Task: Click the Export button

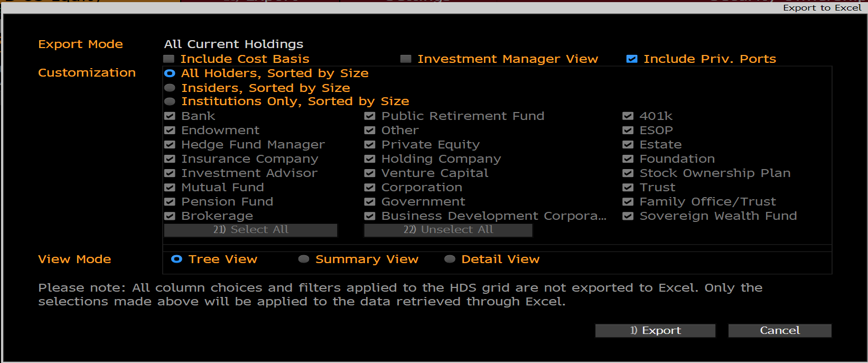Action: 655,331
